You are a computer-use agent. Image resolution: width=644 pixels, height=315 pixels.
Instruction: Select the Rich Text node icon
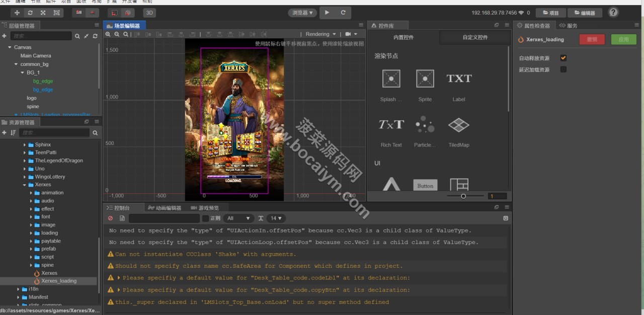tap(391, 124)
